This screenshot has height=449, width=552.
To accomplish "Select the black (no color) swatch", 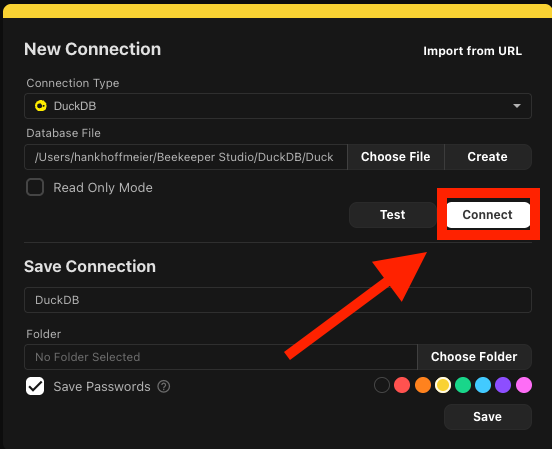I will (382, 385).
